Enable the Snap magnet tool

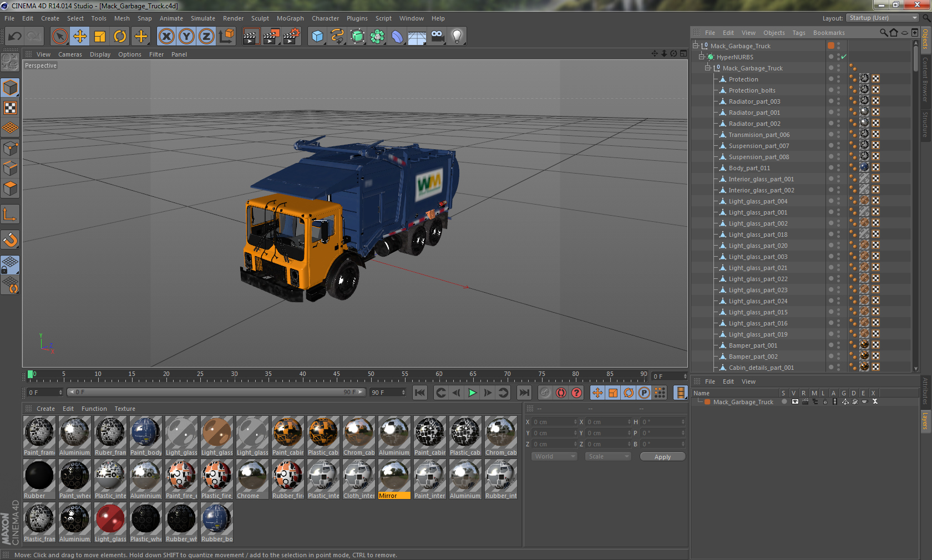click(10, 240)
